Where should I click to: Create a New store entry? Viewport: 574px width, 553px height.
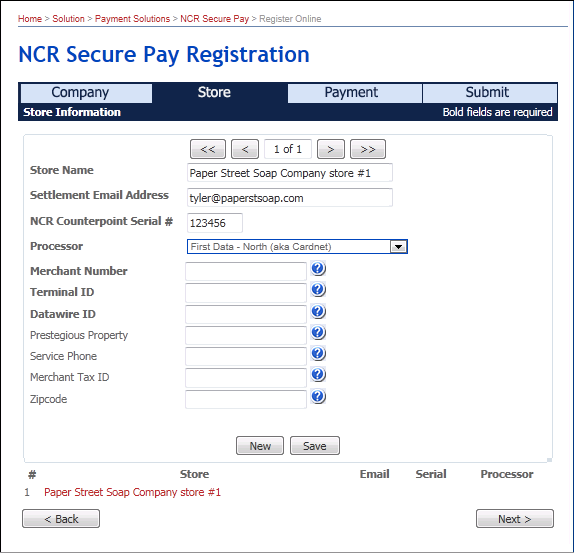[x=260, y=445]
